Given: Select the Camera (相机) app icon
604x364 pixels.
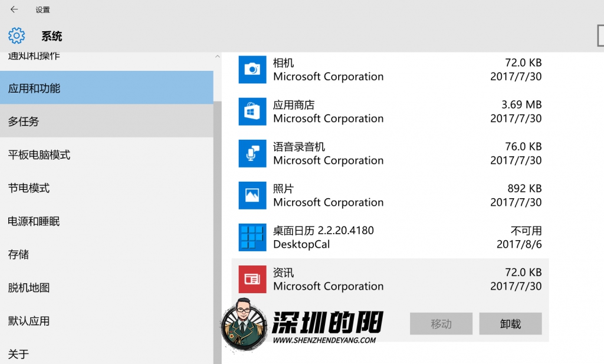Looking at the screenshot, I should (252, 70).
